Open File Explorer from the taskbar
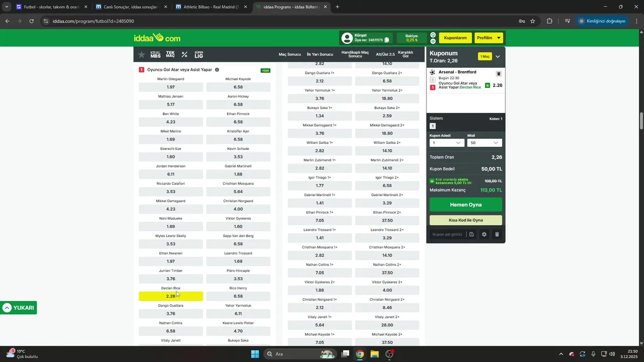This screenshot has width=644, height=362. 375,354
